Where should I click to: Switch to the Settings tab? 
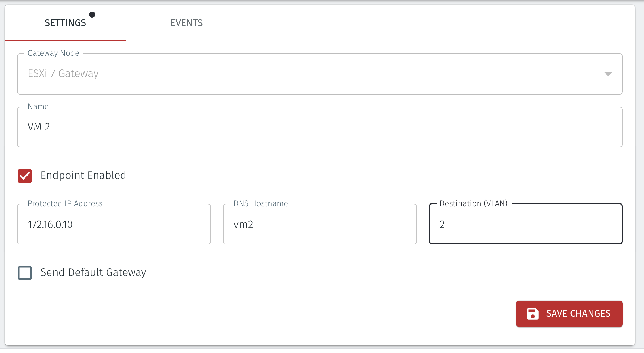tap(65, 23)
